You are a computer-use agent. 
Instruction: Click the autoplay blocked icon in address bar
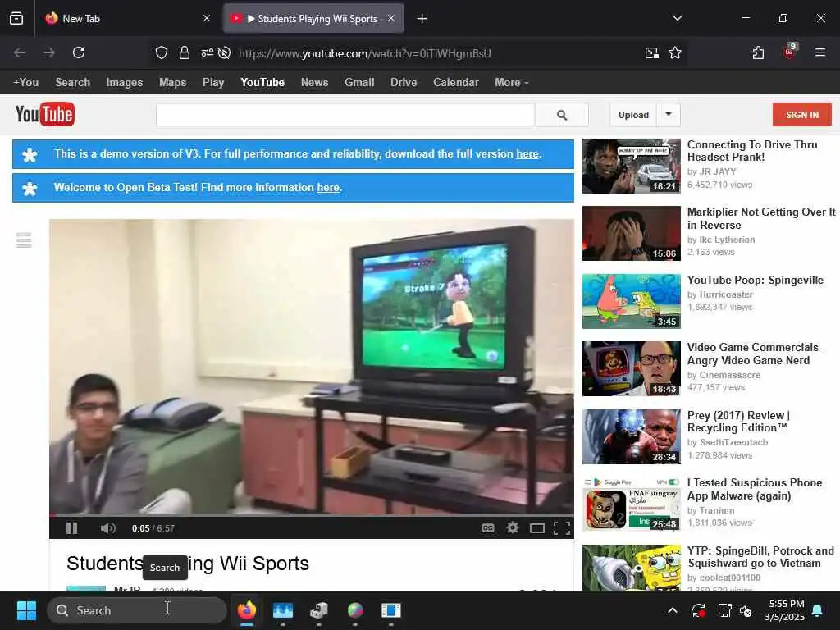(225, 52)
